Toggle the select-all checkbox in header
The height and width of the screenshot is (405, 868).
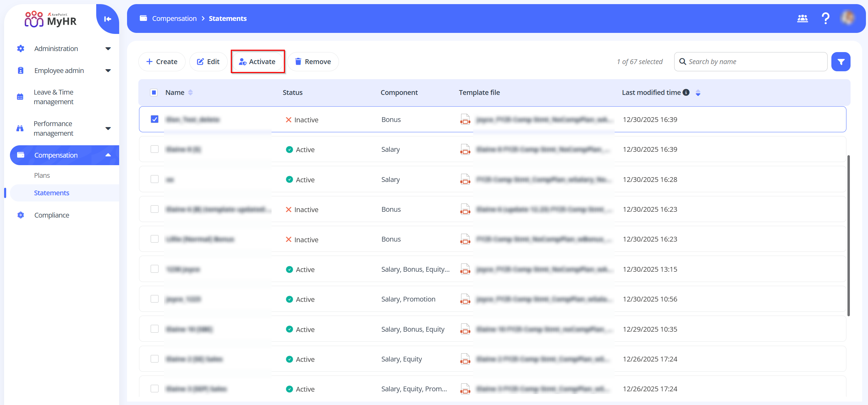[154, 93]
